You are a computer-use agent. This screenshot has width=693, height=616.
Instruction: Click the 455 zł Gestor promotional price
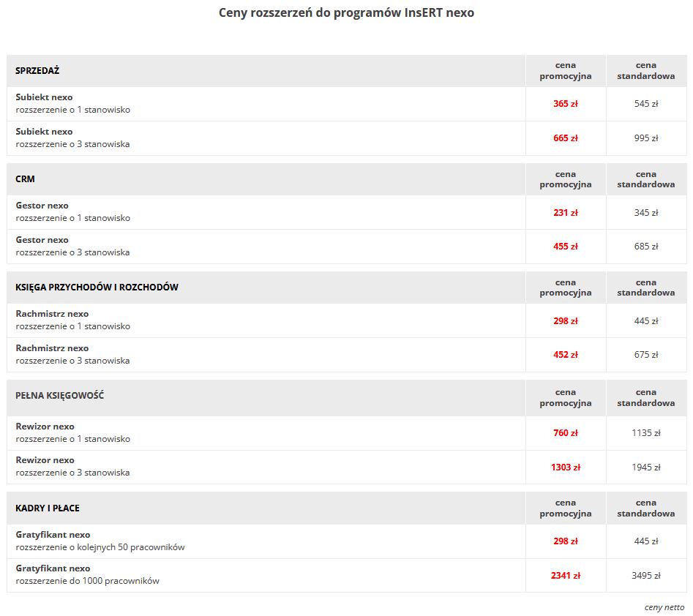(x=565, y=247)
